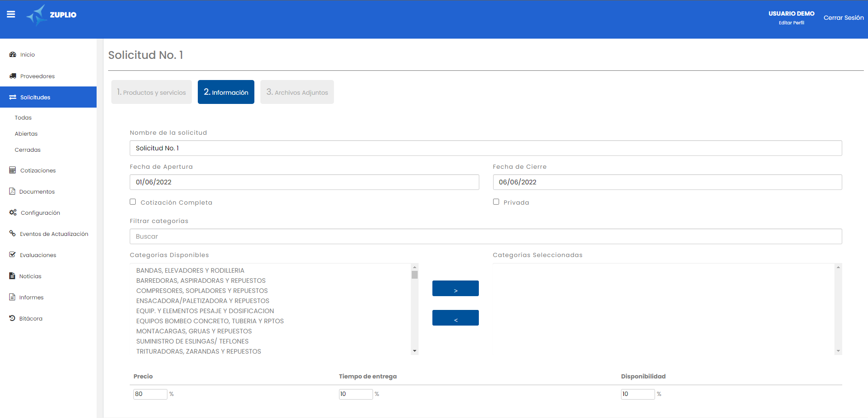Open Inicio in the sidebar
The width and height of the screenshot is (868, 418).
[28, 55]
